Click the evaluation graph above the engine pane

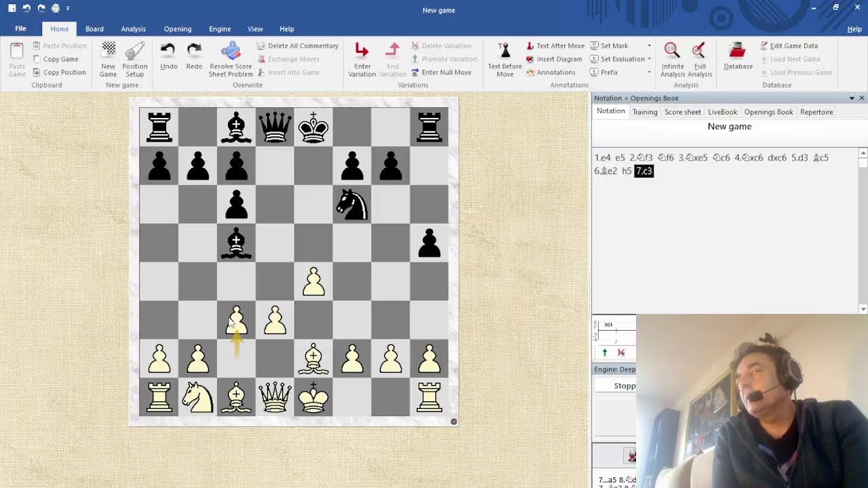click(614, 330)
